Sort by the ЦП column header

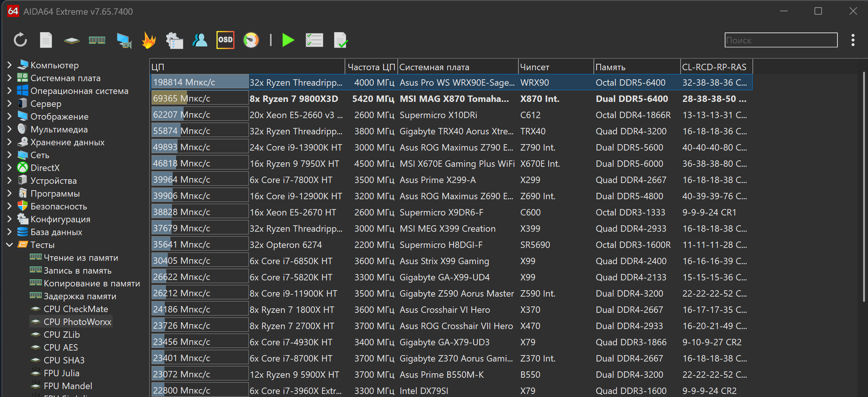pos(247,67)
